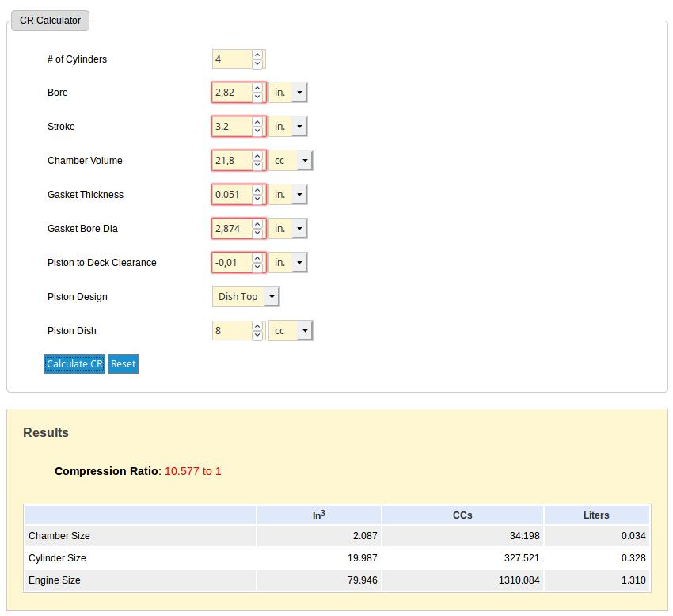Image resolution: width=673 pixels, height=616 pixels.
Task: Select the CR Calculator tab
Action: pyautogui.click(x=50, y=21)
